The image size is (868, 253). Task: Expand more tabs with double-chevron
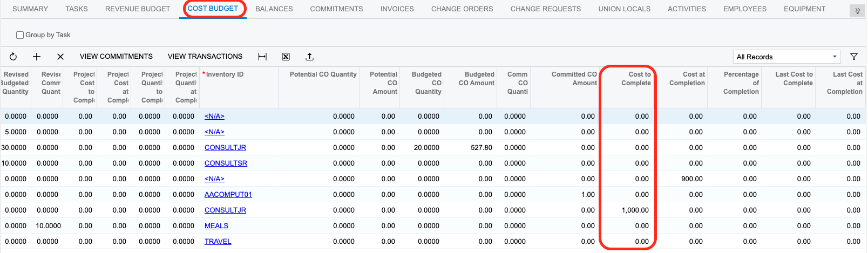pos(857,11)
